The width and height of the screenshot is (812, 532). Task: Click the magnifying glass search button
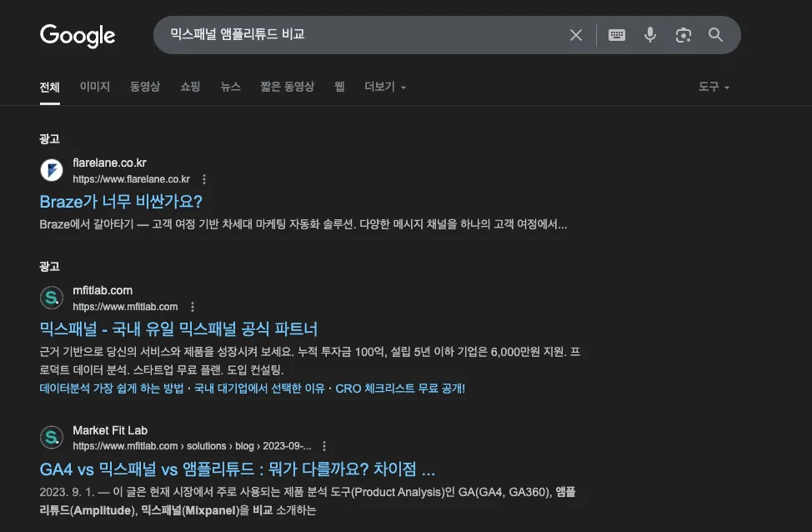(x=715, y=35)
